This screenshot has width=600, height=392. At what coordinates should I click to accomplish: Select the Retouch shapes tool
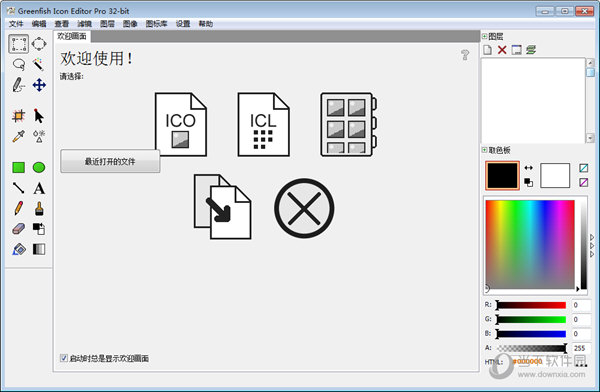39,136
